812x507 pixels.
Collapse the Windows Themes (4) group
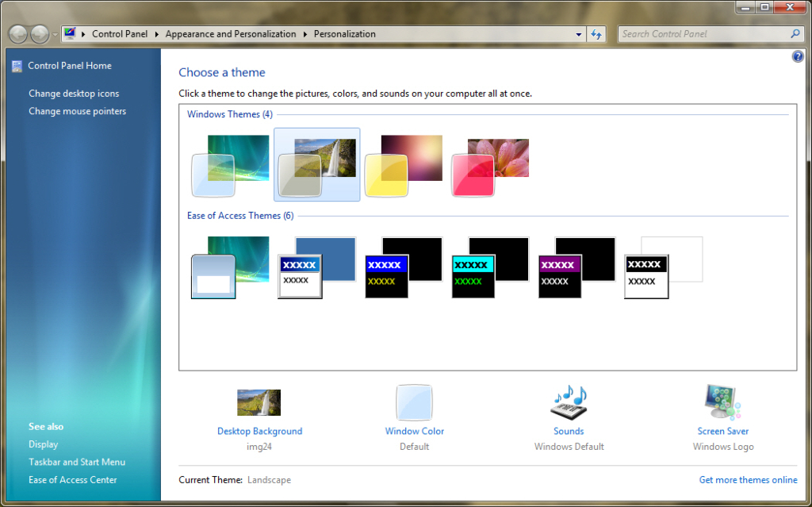pos(229,114)
